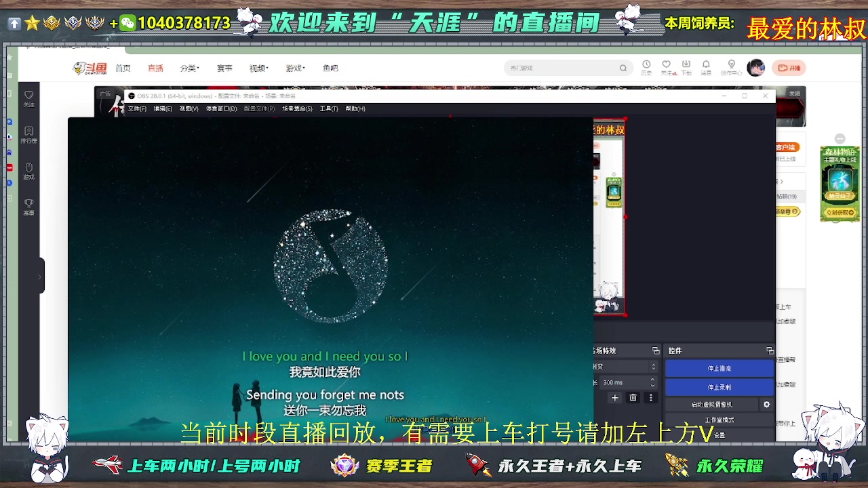Open the 首页 home tab on Douyu

(123, 68)
